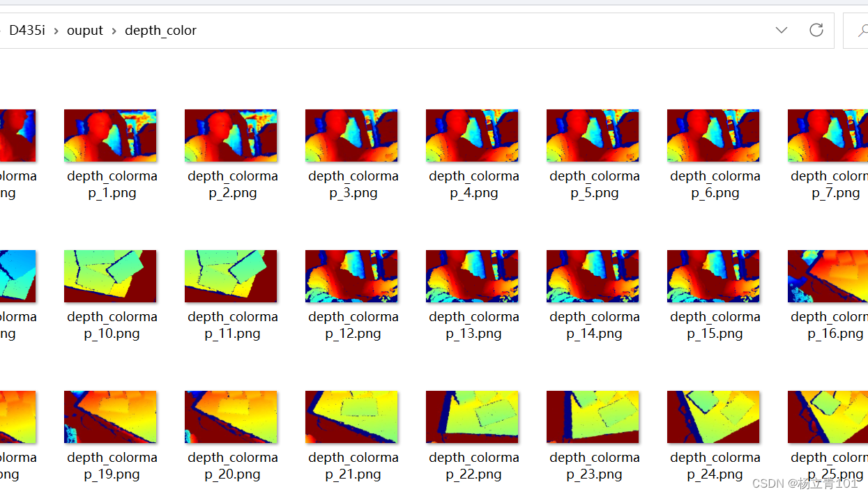Click the depth_colormap_13.png file name
The image size is (868, 496).
(474, 325)
